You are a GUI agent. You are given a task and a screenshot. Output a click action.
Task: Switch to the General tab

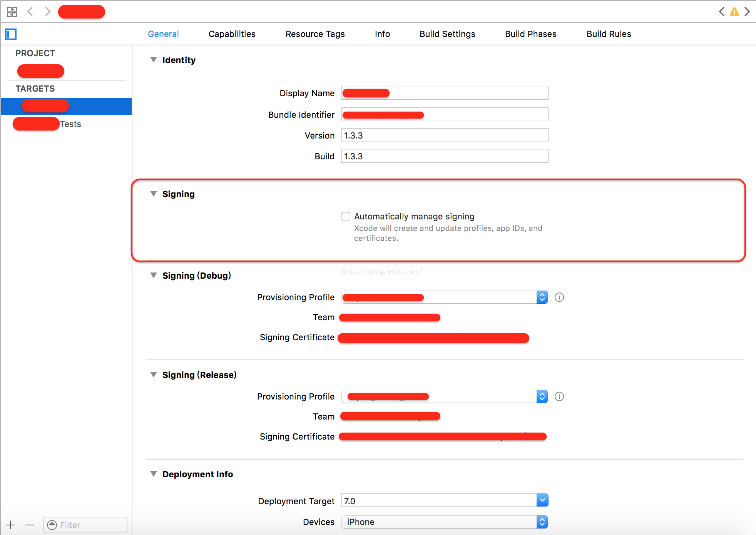coord(163,34)
